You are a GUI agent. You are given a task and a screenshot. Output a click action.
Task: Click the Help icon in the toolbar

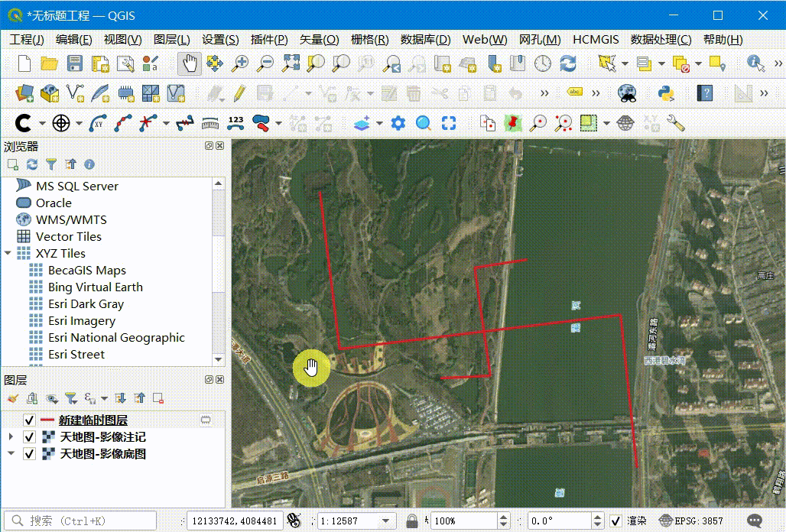(705, 93)
